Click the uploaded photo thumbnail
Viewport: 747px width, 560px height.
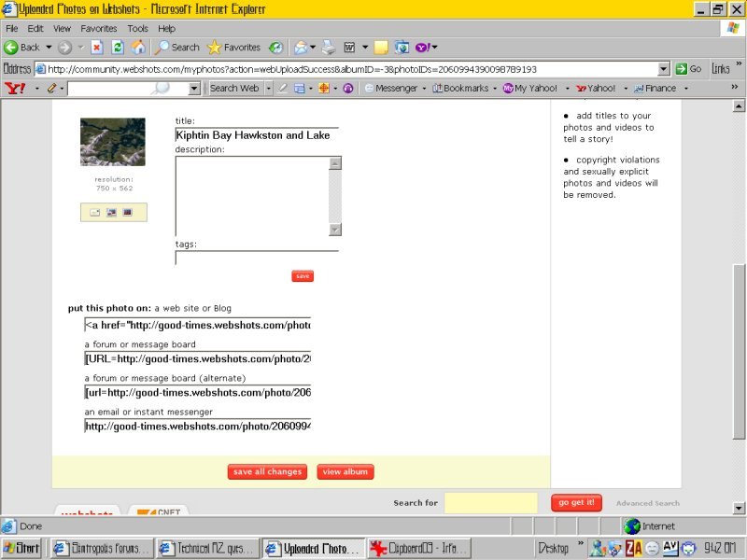pos(113,142)
